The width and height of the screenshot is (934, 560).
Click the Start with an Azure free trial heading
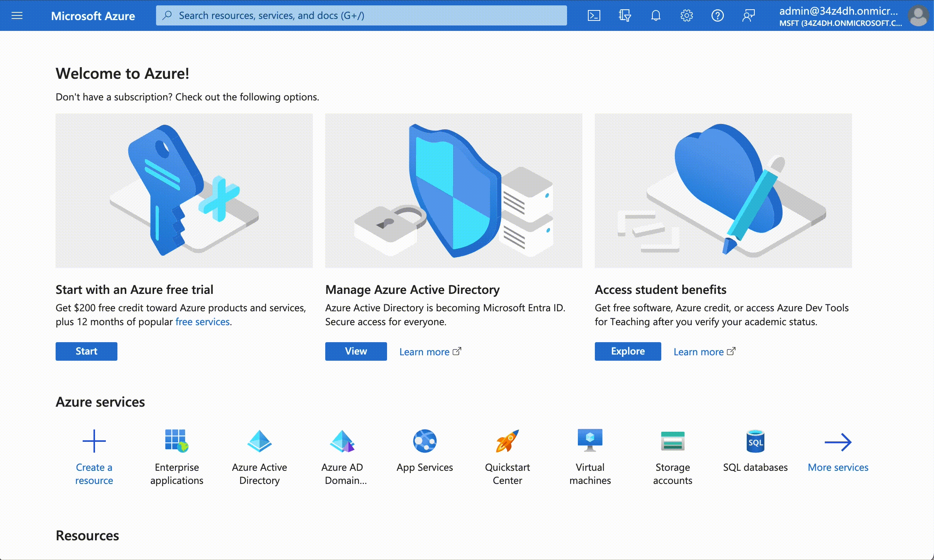134,290
